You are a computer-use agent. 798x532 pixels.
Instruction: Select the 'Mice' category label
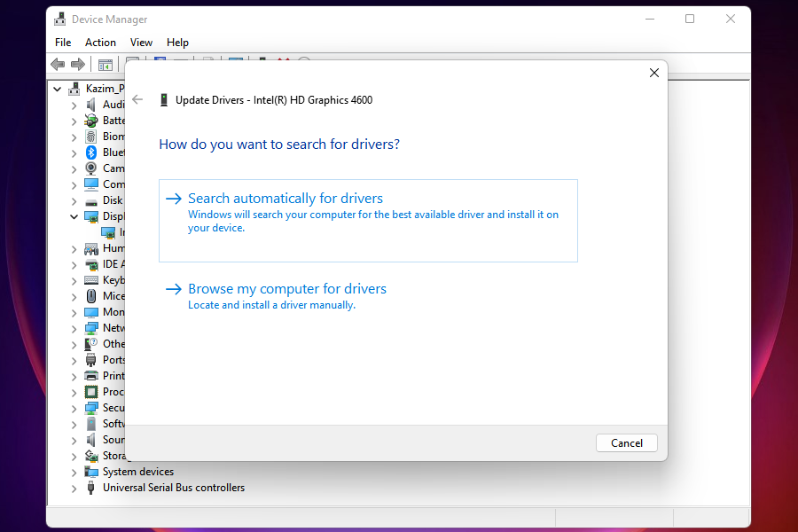(x=113, y=296)
